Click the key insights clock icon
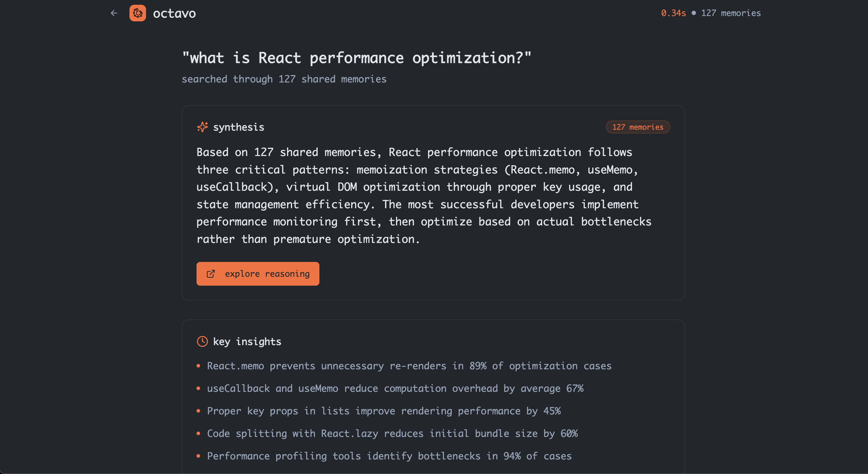 click(202, 341)
